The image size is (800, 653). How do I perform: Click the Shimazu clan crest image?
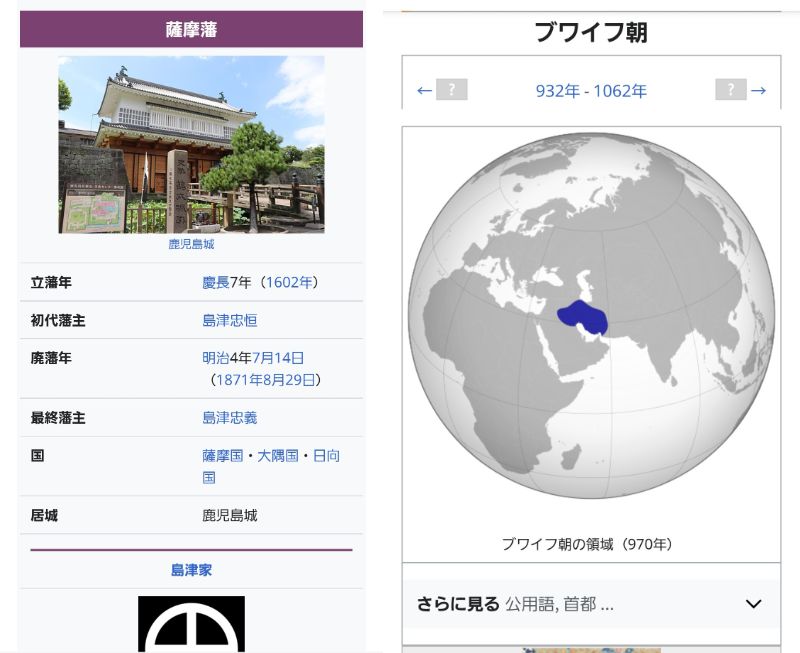[x=191, y=624]
